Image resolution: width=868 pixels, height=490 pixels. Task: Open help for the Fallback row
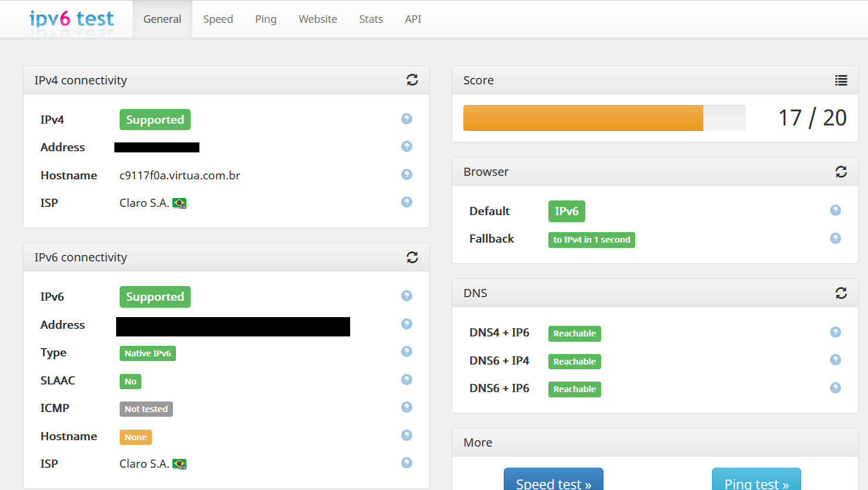pos(836,239)
